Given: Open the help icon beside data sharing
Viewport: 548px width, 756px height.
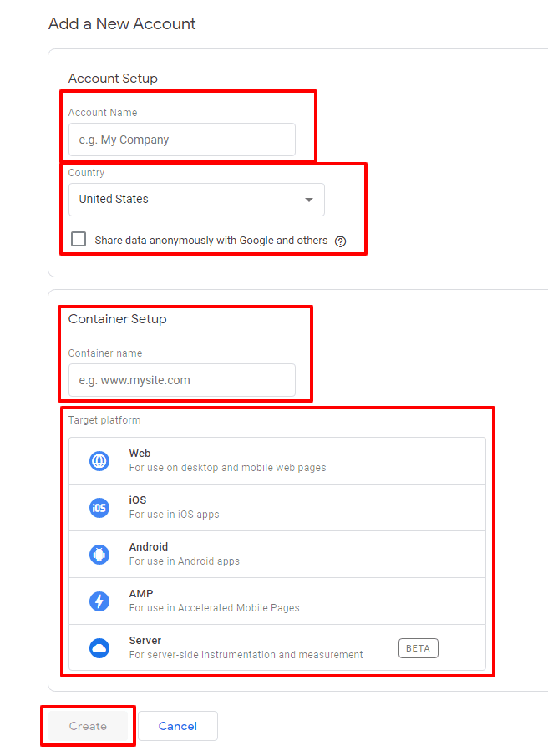Looking at the screenshot, I should (x=340, y=241).
